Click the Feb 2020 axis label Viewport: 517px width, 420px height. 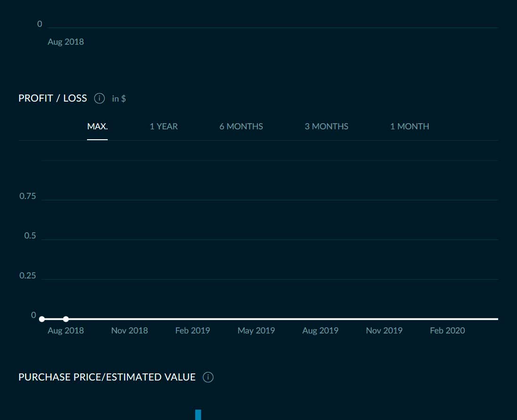447,331
